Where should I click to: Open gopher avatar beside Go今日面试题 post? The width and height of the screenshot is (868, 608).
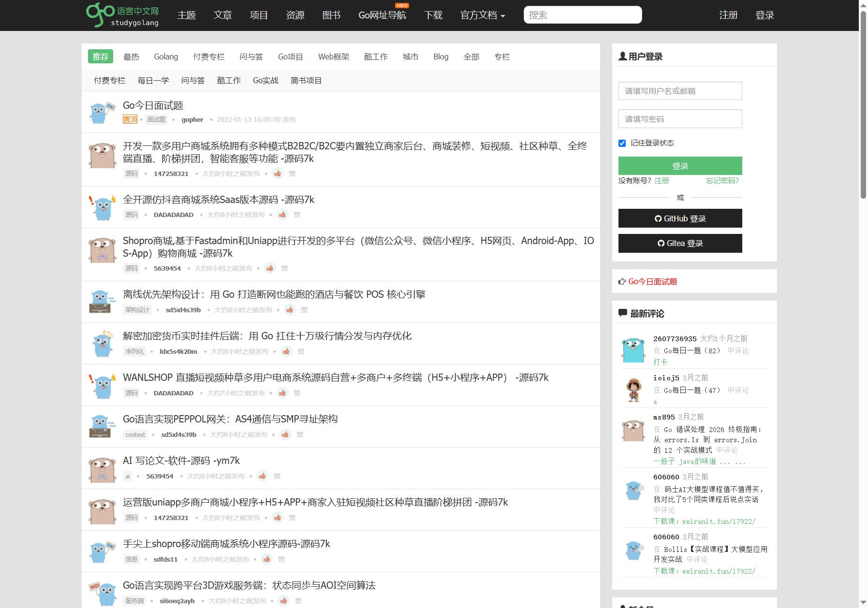[x=103, y=112]
